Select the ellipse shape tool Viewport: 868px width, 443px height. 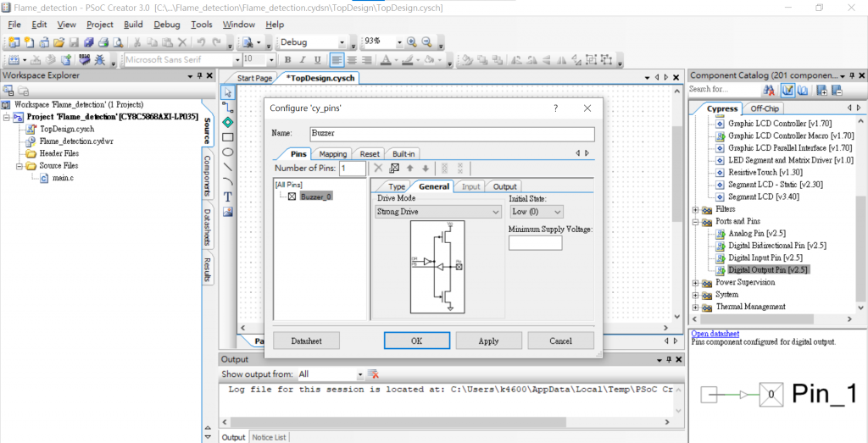click(227, 152)
